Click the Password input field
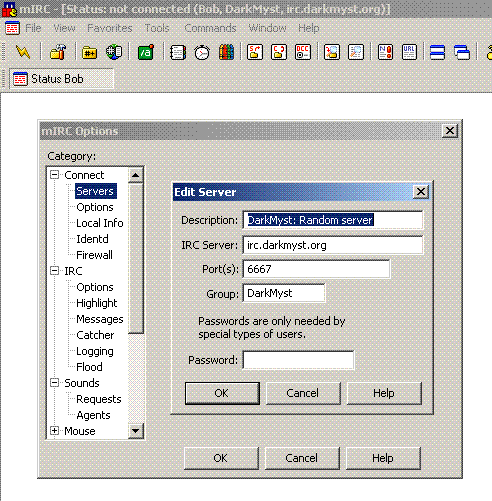 coord(298,360)
